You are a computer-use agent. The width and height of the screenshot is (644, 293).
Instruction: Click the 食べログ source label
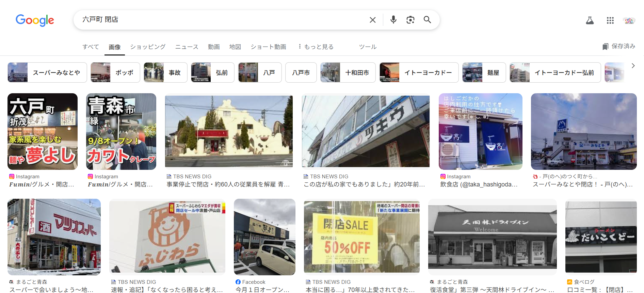pos(584,282)
